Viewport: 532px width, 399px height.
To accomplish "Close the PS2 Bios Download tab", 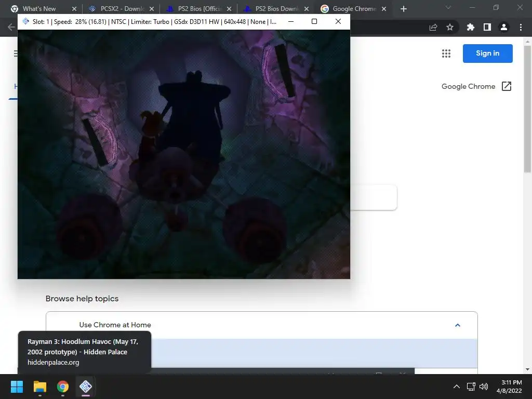I will tap(307, 9).
